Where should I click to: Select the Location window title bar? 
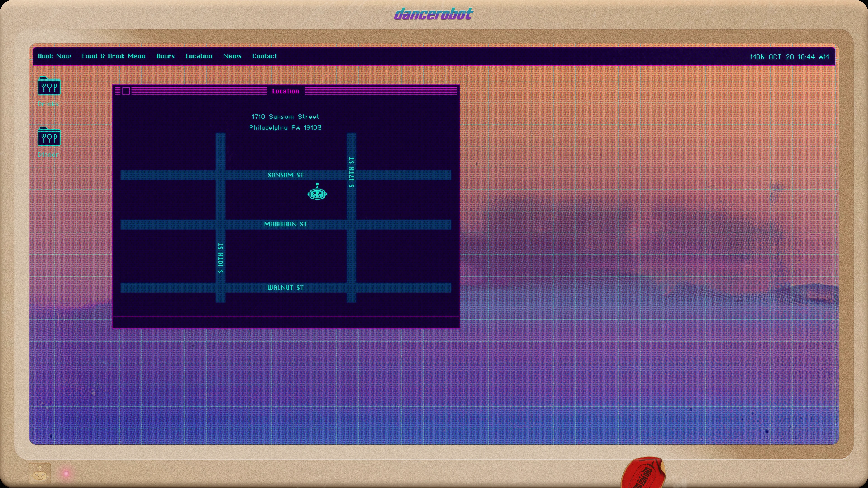tap(285, 91)
